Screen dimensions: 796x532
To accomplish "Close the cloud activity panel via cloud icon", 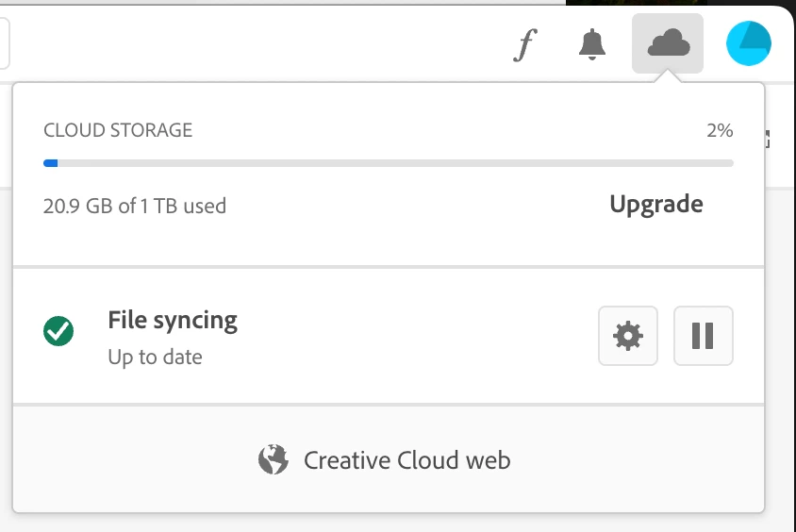I will [667, 43].
